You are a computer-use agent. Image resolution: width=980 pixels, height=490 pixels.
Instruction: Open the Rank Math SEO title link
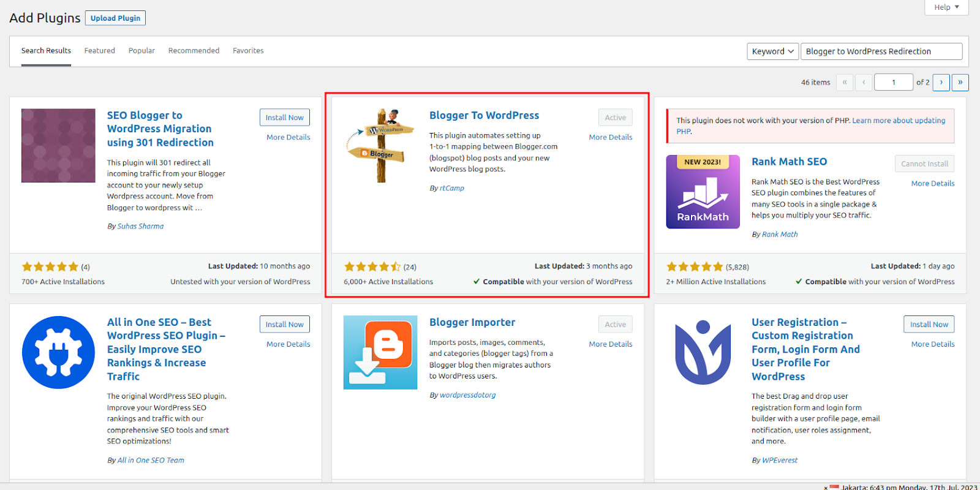click(790, 162)
